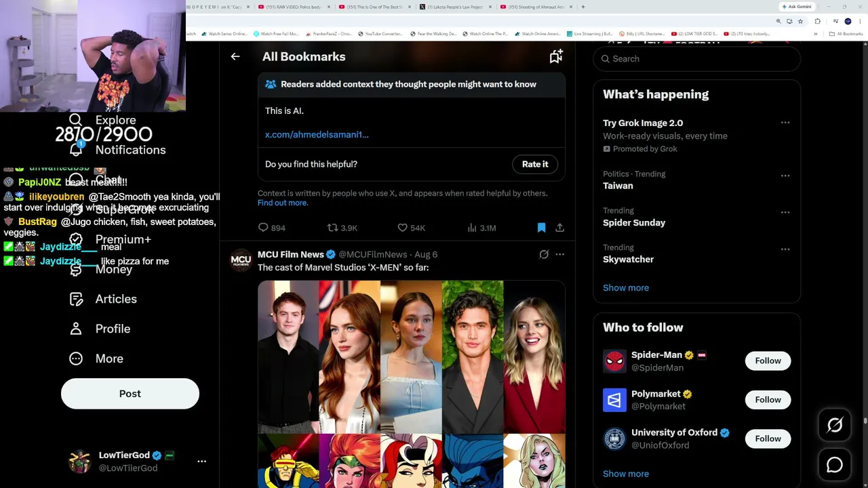Share the post with 54K likes

559,228
